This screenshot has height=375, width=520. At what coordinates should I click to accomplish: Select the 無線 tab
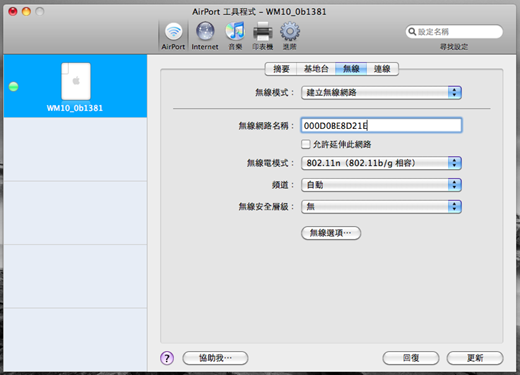pyautogui.click(x=351, y=69)
